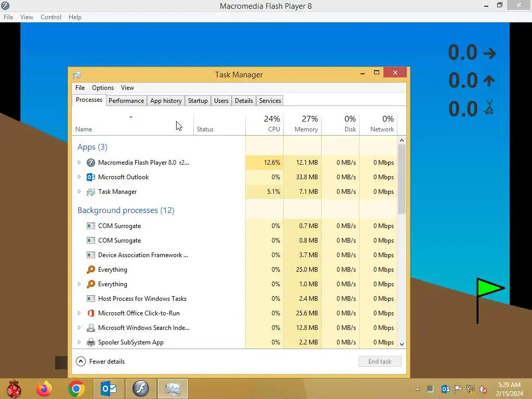Click the End task button
Screen dimensions: 532x399
(380, 362)
